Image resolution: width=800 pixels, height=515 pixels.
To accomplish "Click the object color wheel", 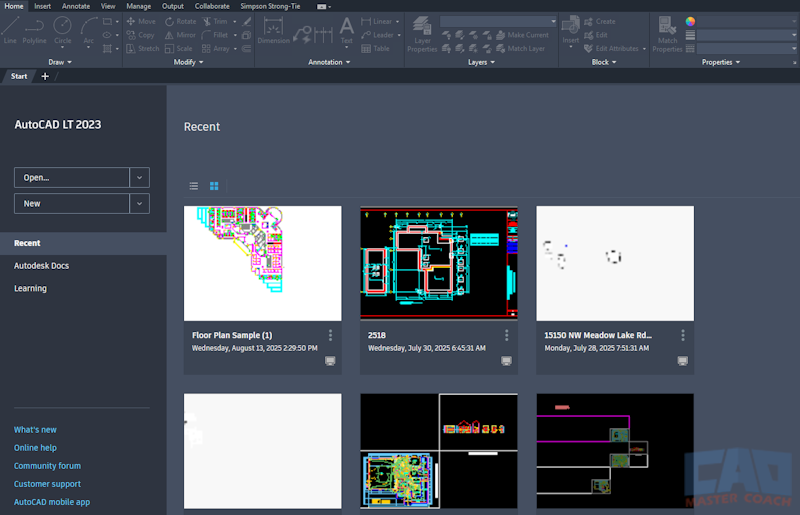I will click(x=690, y=21).
